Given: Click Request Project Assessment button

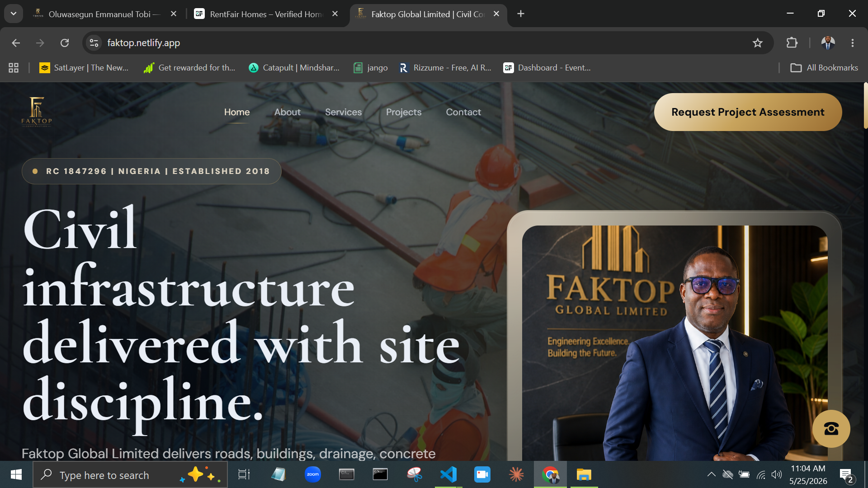Looking at the screenshot, I should [748, 112].
